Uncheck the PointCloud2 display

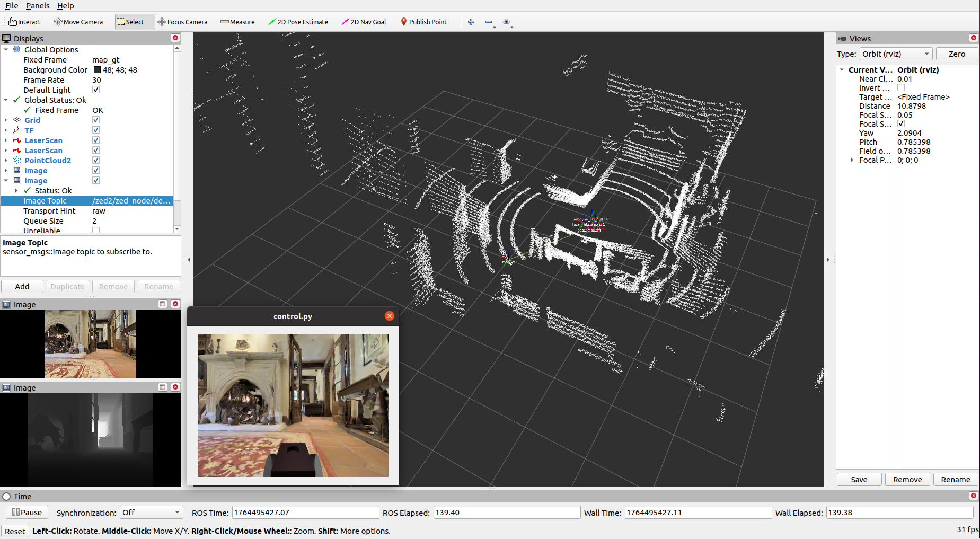96,161
